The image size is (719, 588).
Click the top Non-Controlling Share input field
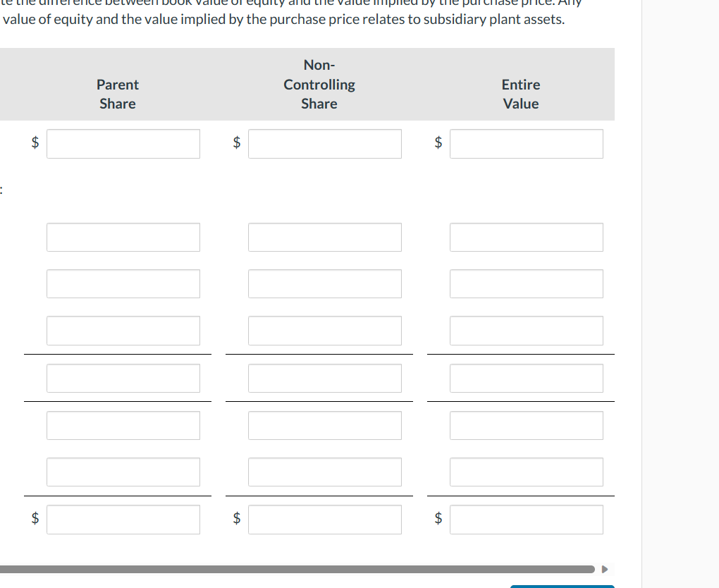[324, 144]
